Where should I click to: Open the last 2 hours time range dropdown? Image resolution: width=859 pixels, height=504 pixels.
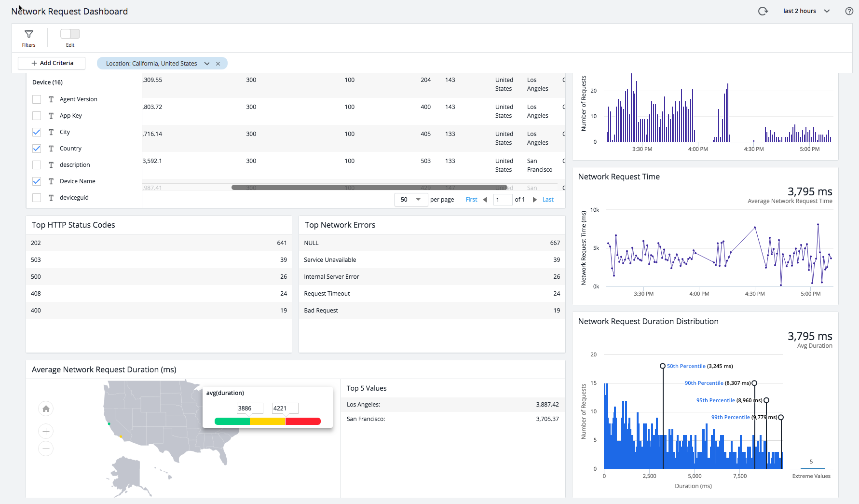click(806, 11)
